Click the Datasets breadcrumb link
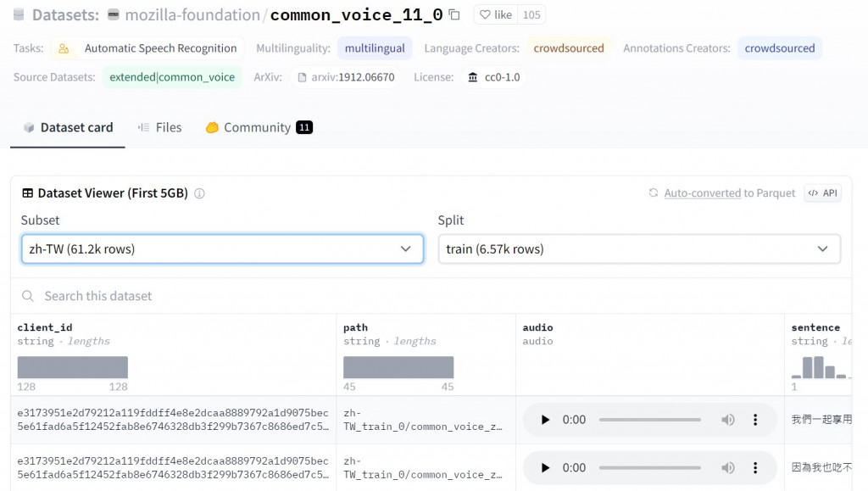Image resolution: width=868 pixels, height=491 pixels. tap(65, 15)
